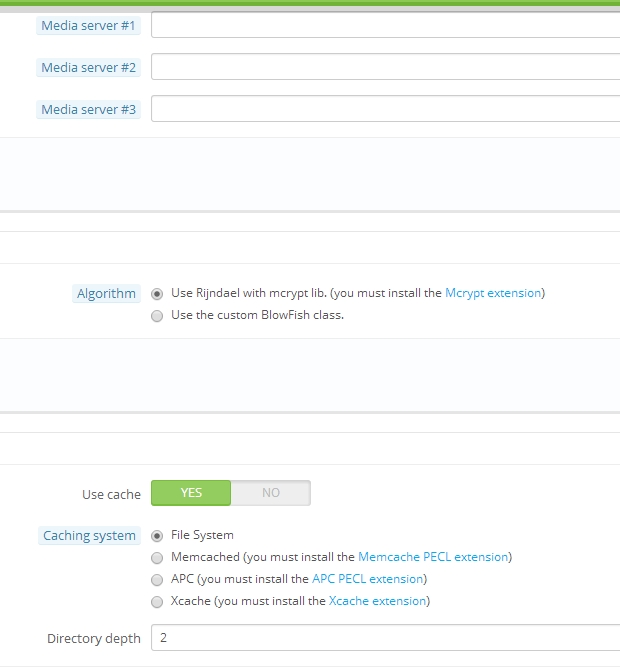The width and height of the screenshot is (620, 667).
Task: Click the Media server #3 label
Action: 88,110
